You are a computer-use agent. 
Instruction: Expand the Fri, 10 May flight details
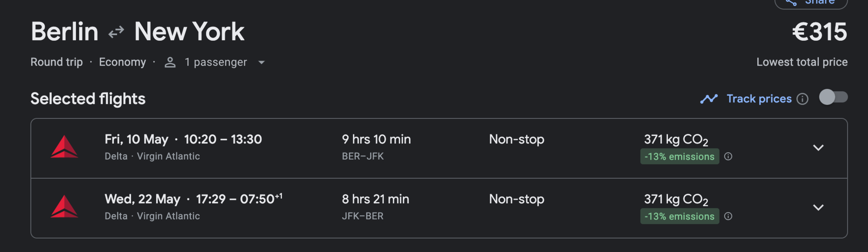click(818, 148)
